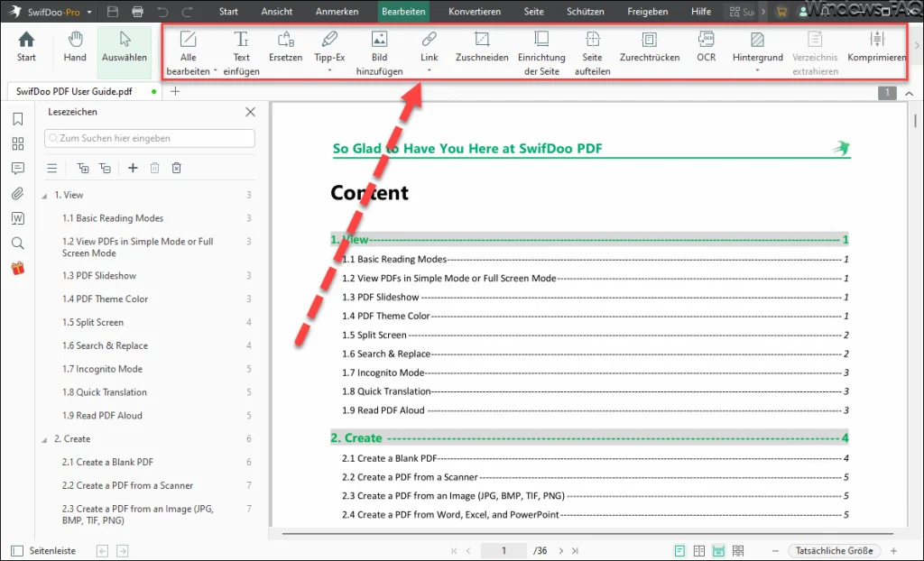924x561 pixels.
Task: Open the Ansicht menu tab
Action: (276, 11)
